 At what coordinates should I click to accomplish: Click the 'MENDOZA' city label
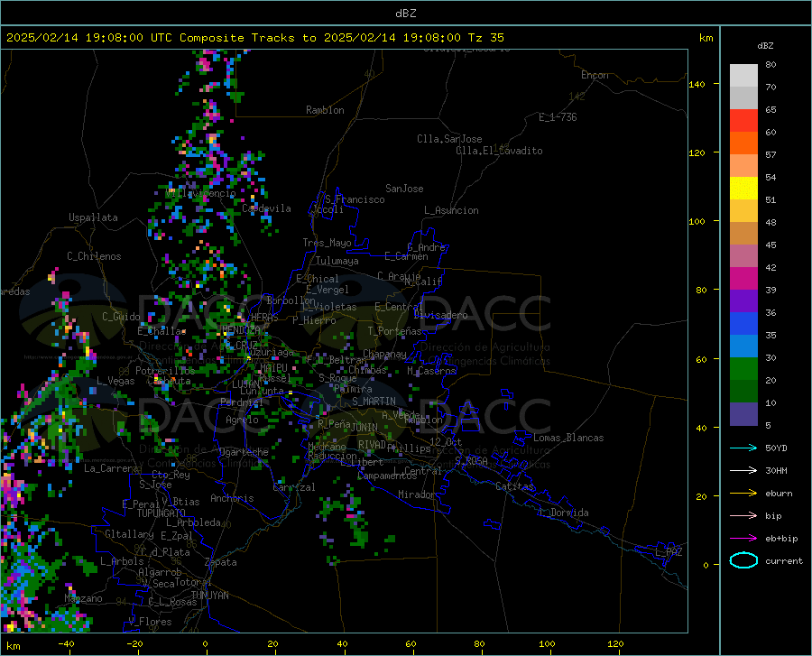click(x=241, y=329)
